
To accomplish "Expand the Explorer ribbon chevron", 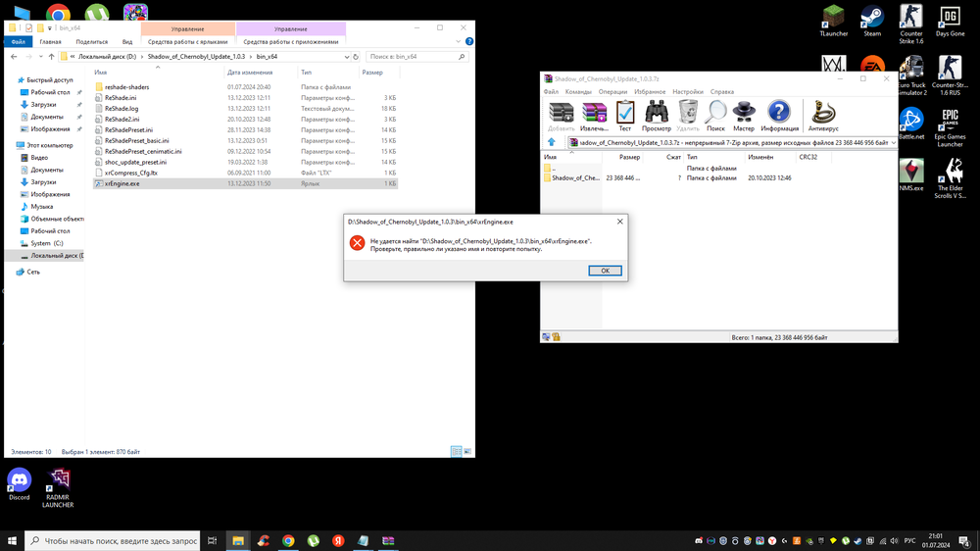I will point(458,41).
